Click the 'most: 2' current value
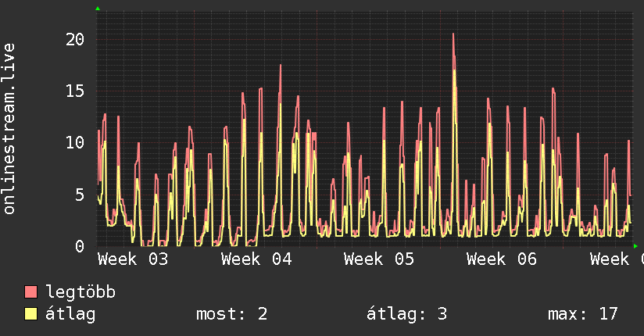Screen dimensions: 644x336 pos(231,314)
